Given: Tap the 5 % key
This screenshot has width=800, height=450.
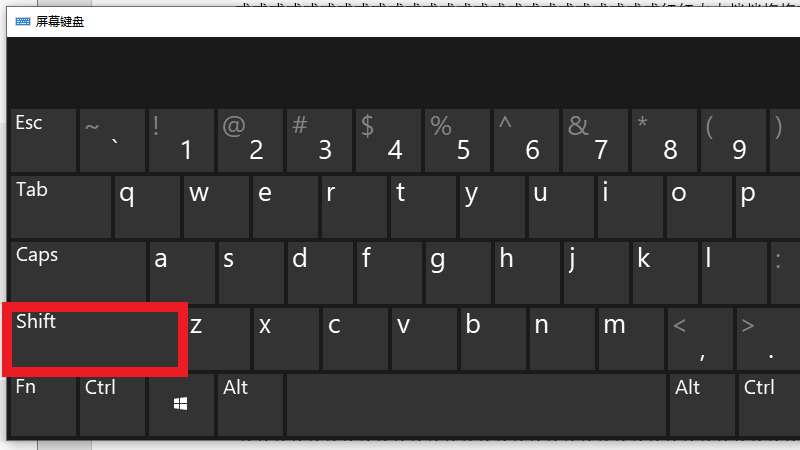Looking at the screenshot, I should tap(458, 140).
